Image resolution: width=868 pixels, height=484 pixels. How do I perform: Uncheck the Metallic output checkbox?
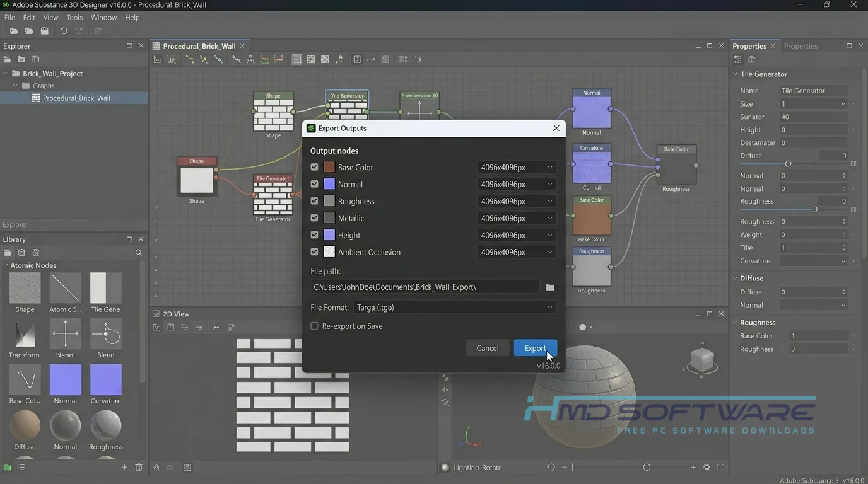pos(314,218)
